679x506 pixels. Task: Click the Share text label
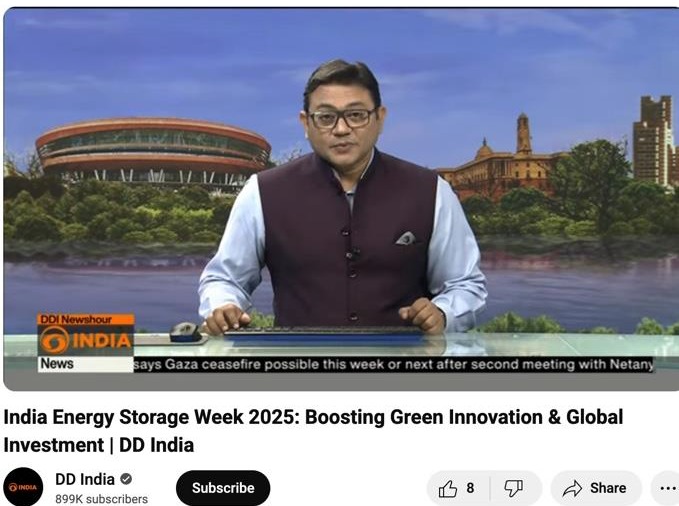point(608,488)
